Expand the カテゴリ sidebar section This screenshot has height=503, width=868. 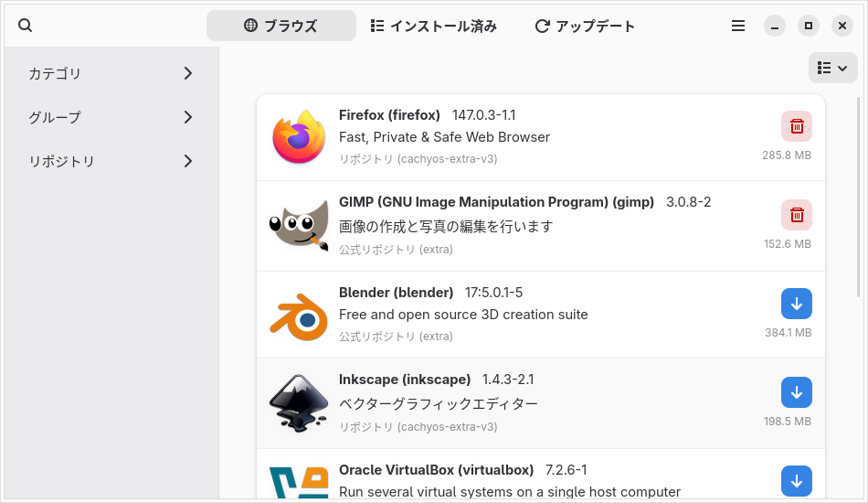(x=111, y=73)
